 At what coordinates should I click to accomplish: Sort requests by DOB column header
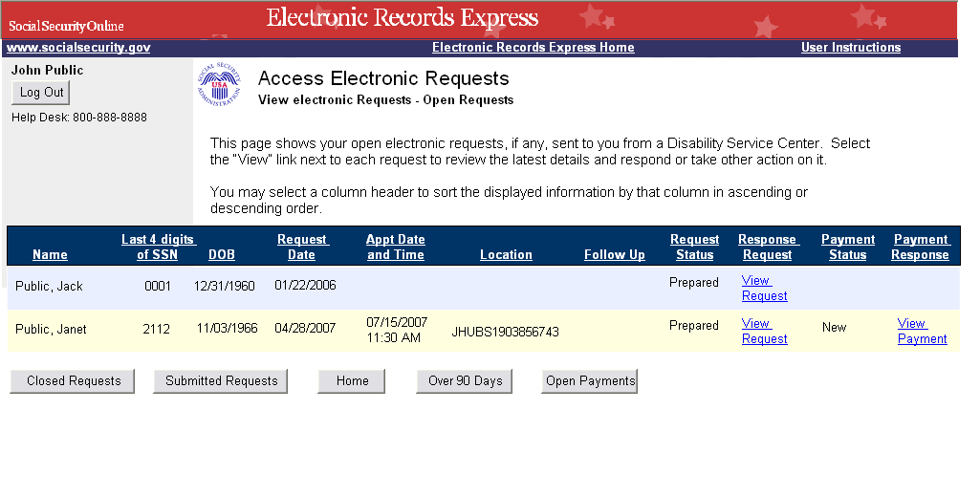pos(222,255)
